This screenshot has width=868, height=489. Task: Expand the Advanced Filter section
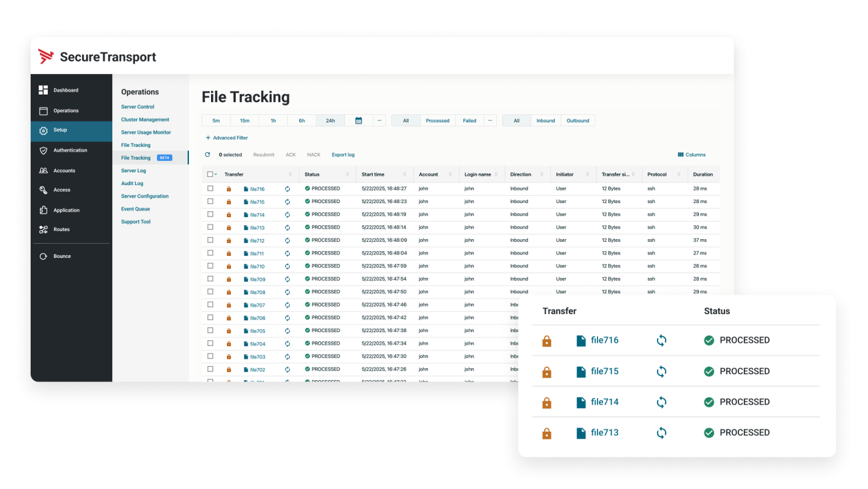pos(227,138)
